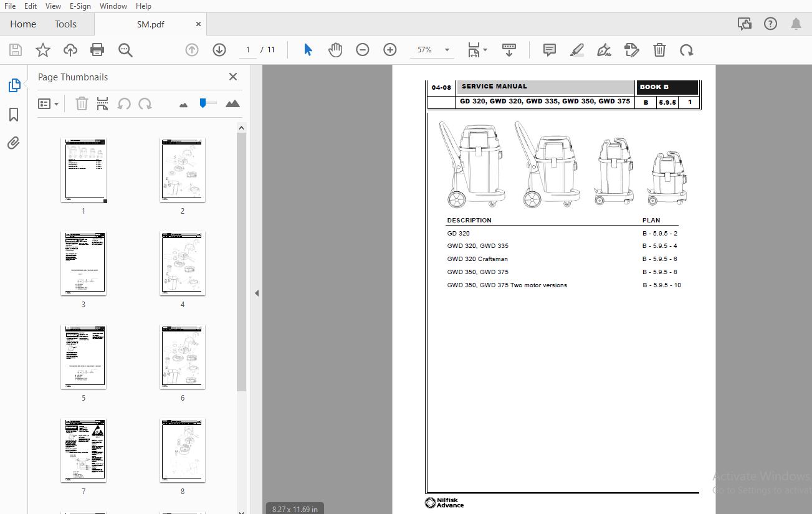
Task: Bookmark this file with the star icon
Action: click(42, 50)
